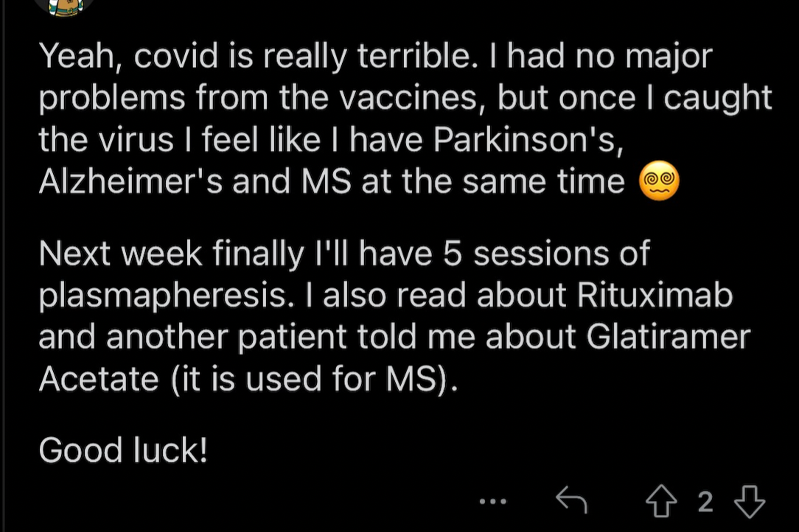The width and height of the screenshot is (799, 532).
Task: Click the dizzy spiral-eyes emoji
Action: (660, 181)
